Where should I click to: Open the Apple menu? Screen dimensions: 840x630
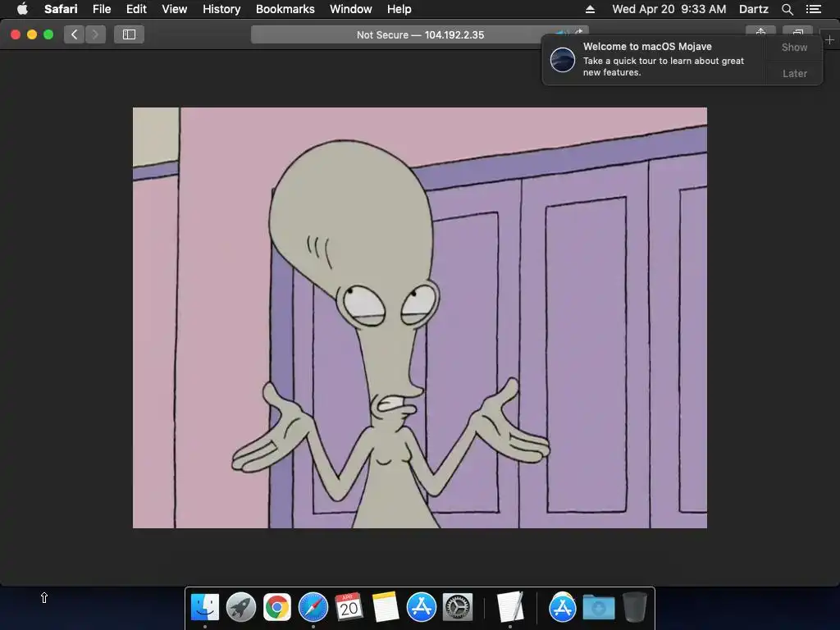tap(22, 9)
